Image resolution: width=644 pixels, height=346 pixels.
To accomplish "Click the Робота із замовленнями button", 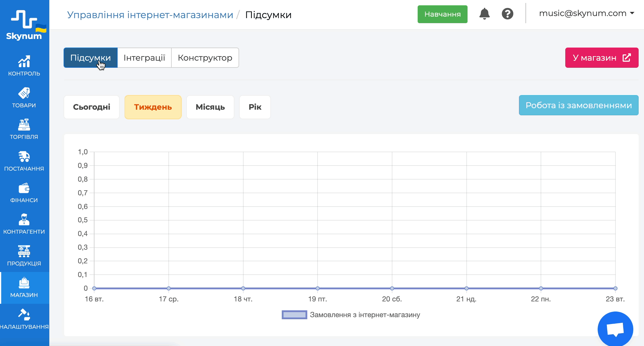I will tap(579, 105).
